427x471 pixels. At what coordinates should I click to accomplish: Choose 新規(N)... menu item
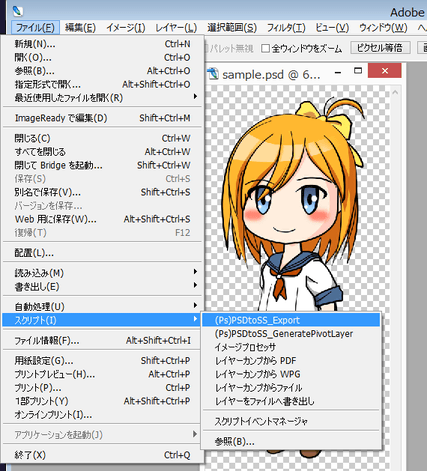point(102,44)
